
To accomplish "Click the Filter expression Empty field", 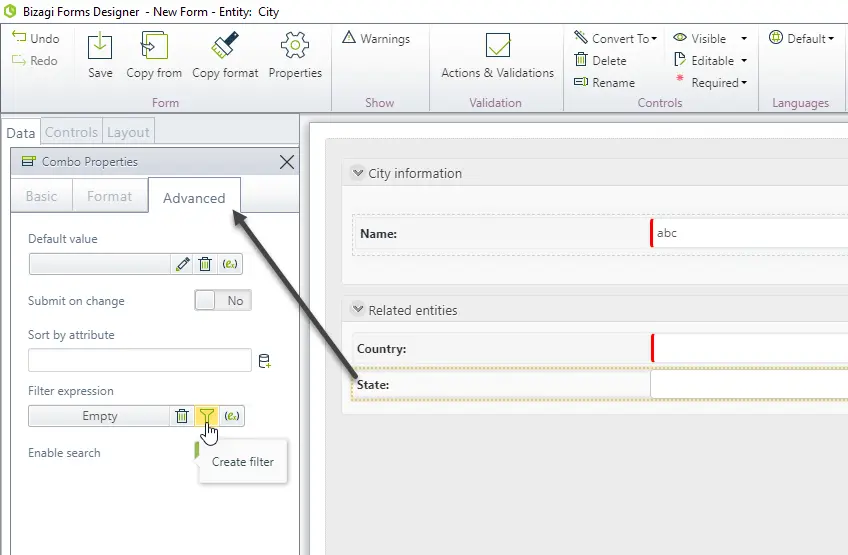I will 100,416.
